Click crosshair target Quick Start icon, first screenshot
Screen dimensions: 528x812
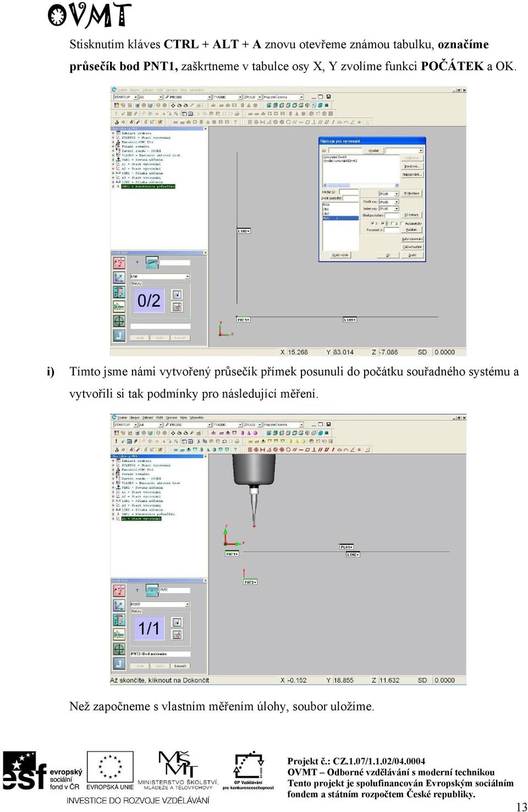click(x=119, y=321)
